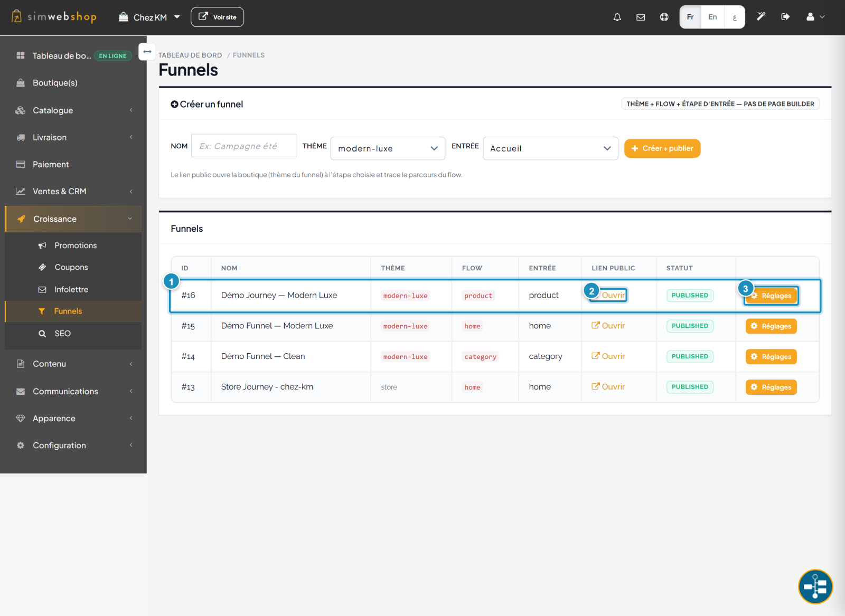Switch language to En
Viewport: 845px width, 616px height.
coord(712,17)
